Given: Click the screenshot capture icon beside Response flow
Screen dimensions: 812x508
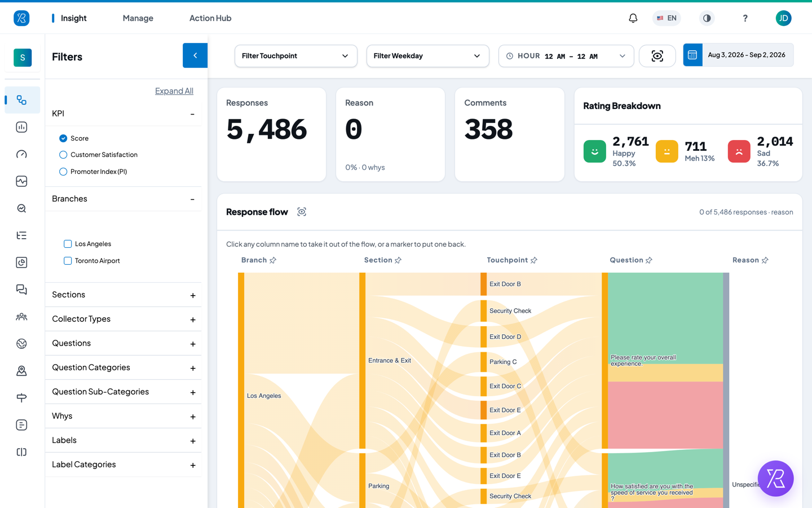Looking at the screenshot, I should pyautogui.click(x=302, y=212).
